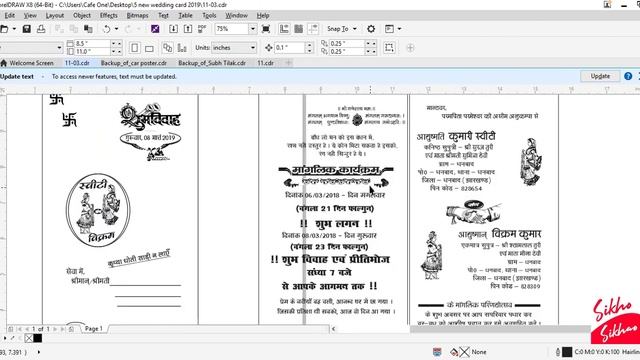
Task: Select Portrait page orientation
Action: point(135,48)
